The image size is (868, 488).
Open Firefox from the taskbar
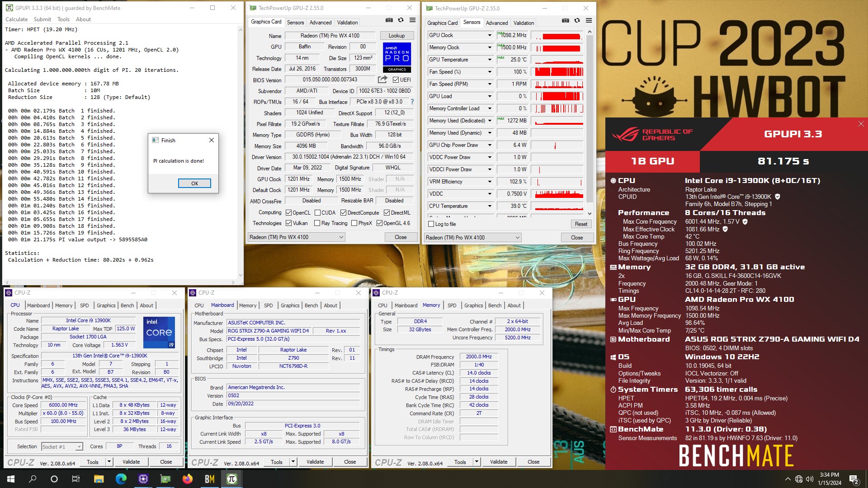[187, 479]
